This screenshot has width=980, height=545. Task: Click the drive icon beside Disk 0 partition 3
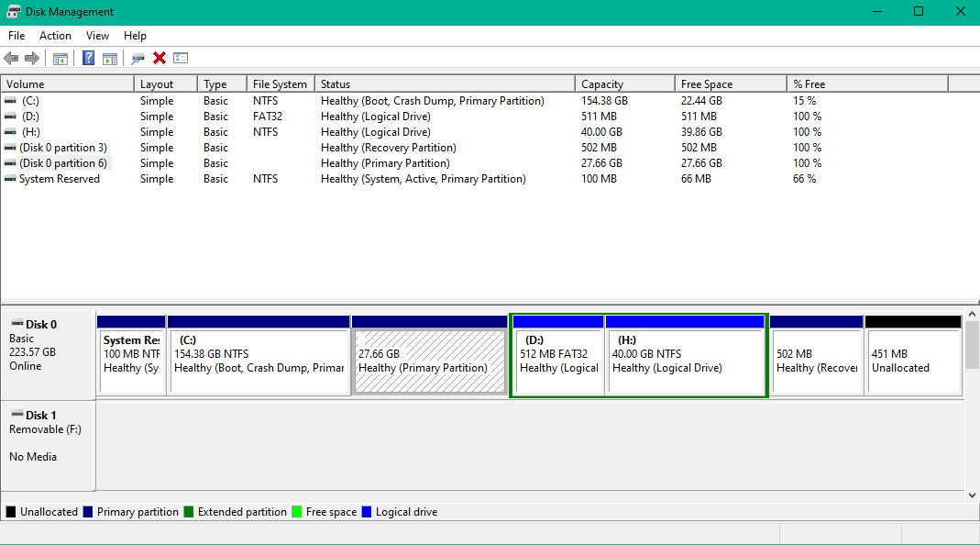[10, 147]
